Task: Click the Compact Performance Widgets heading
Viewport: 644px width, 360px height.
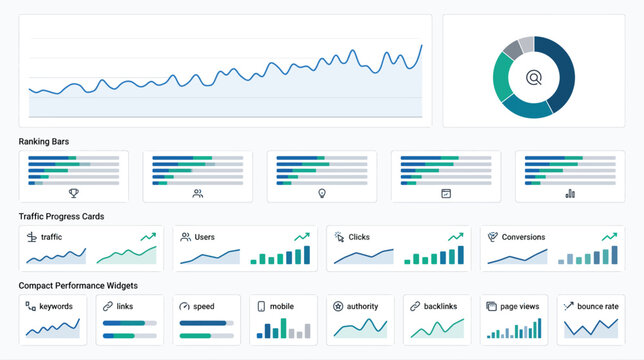Action: tap(78, 286)
